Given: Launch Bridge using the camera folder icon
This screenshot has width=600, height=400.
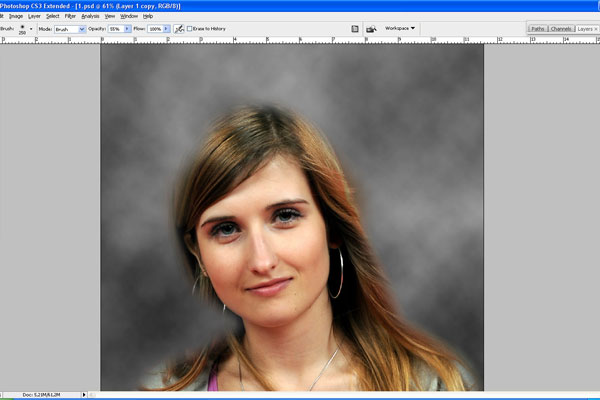Looking at the screenshot, I should click(371, 29).
